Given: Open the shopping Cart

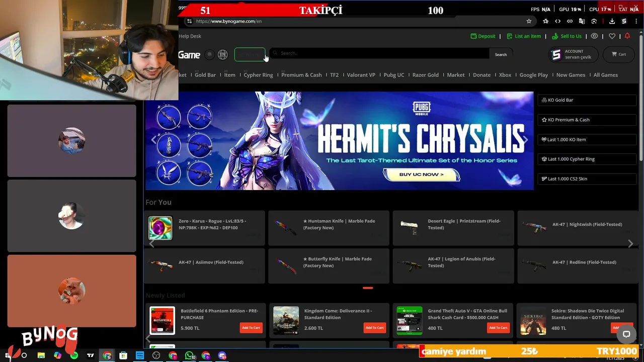Looking at the screenshot, I should point(619,54).
